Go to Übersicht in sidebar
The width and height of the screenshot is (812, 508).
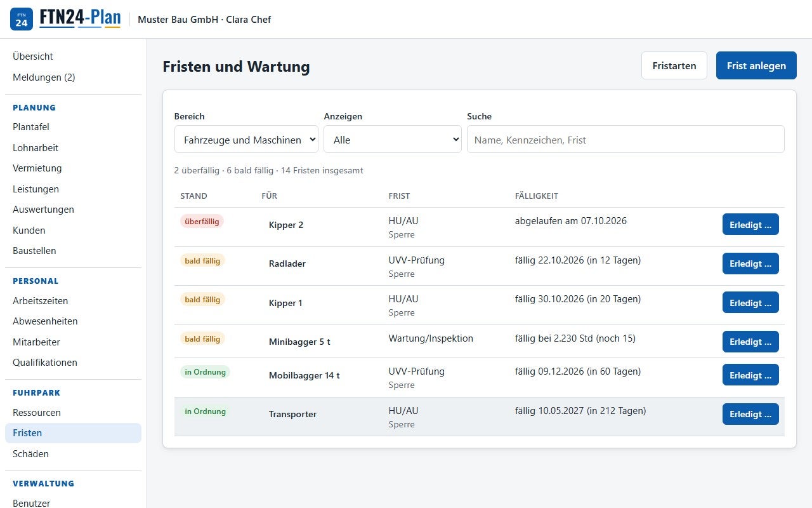tap(73, 57)
